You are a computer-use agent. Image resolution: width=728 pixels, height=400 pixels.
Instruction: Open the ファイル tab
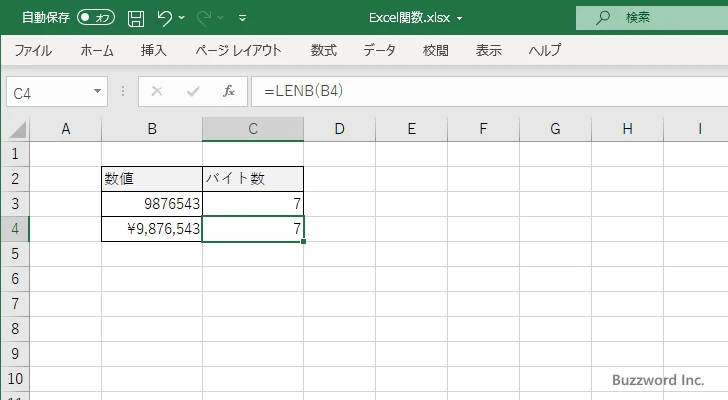tap(33, 50)
